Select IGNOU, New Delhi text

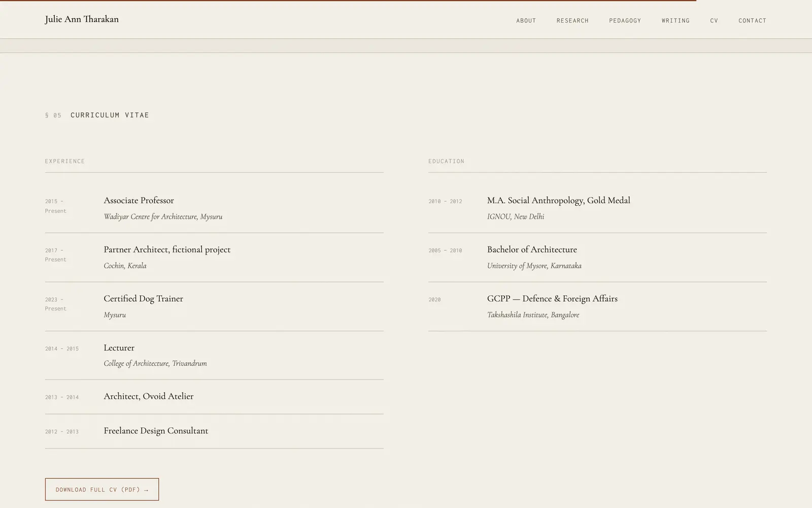pos(516,217)
